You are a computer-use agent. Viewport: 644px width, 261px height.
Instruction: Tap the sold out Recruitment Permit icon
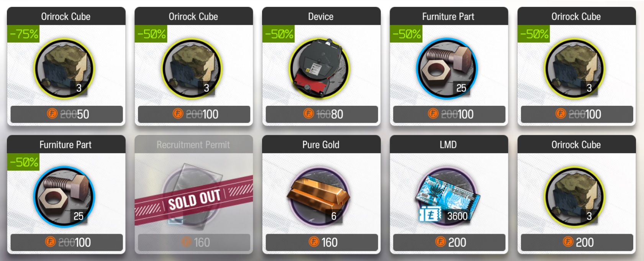point(193,195)
